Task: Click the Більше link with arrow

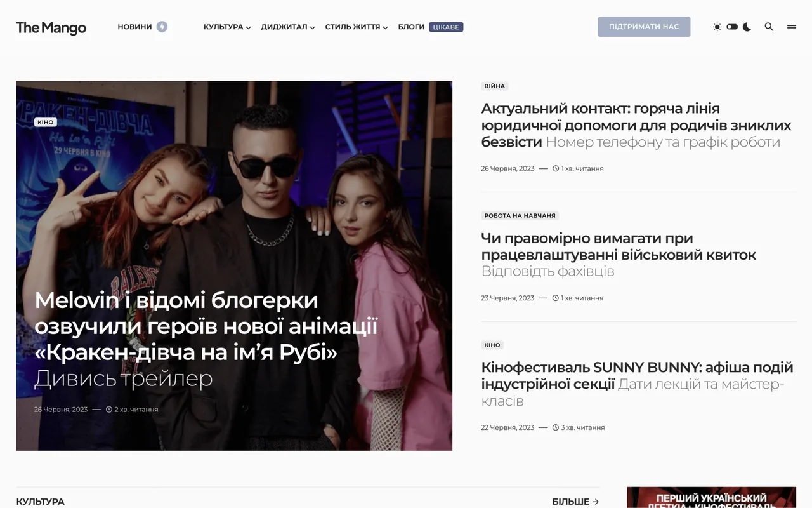Action: point(575,502)
